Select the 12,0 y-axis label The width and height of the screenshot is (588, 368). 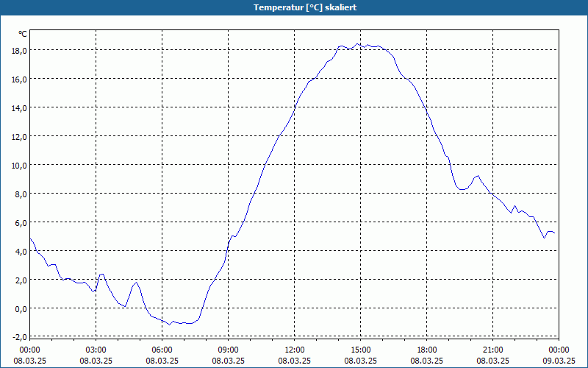[x=19, y=137]
